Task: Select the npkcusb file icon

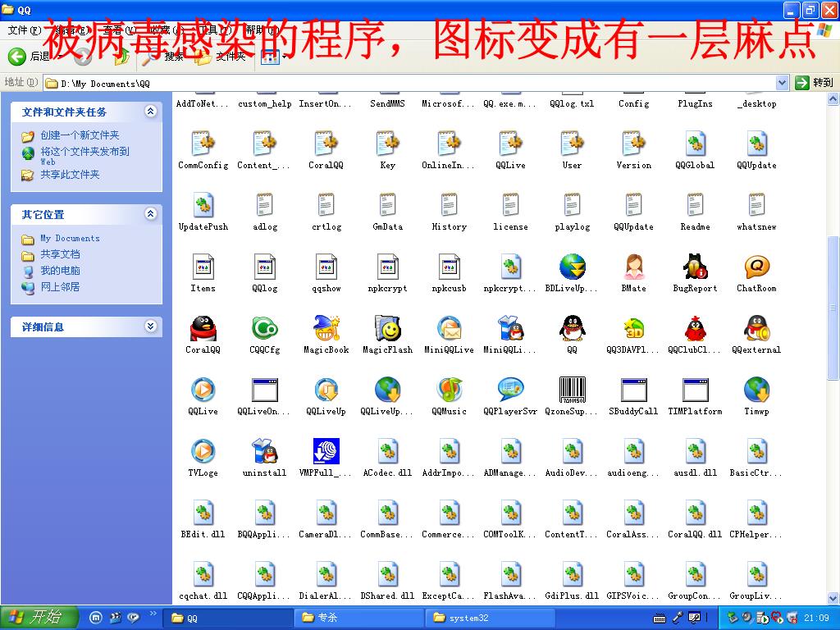Action: [x=450, y=267]
